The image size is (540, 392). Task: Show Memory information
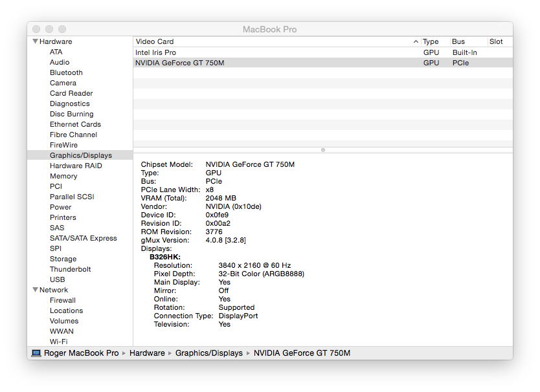(63, 176)
